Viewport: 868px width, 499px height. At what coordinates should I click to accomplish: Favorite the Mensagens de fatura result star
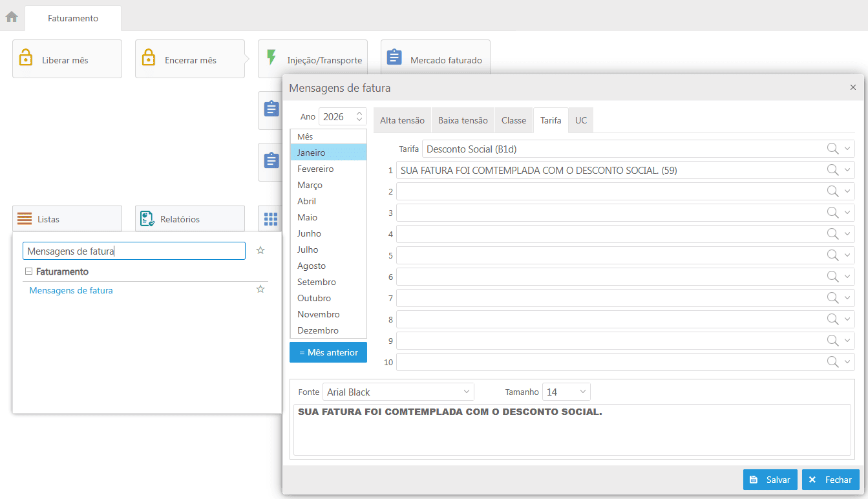point(260,290)
